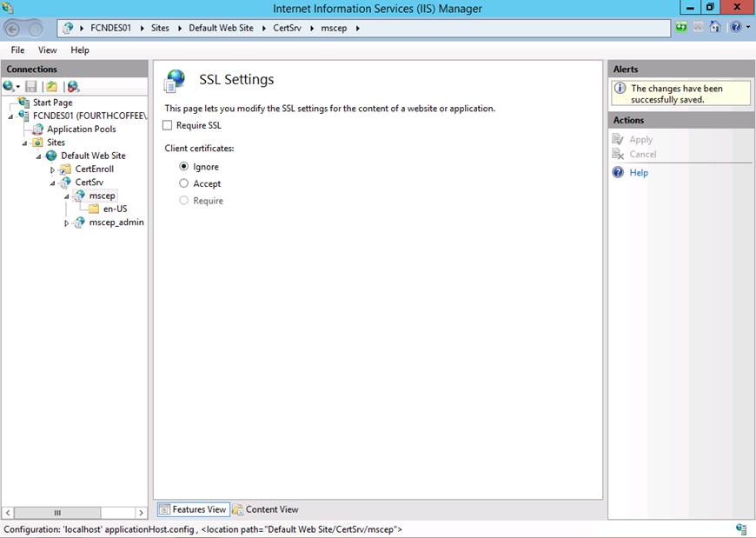This screenshot has width=756, height=538.
Task: Collapse the CertSrv tree node
Action: (53, 183)
